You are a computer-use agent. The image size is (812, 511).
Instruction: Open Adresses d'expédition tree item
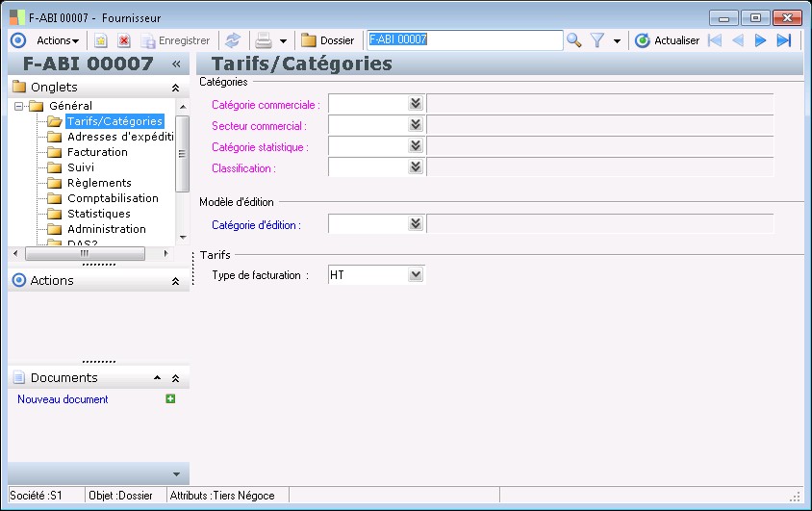coord(120,137)
